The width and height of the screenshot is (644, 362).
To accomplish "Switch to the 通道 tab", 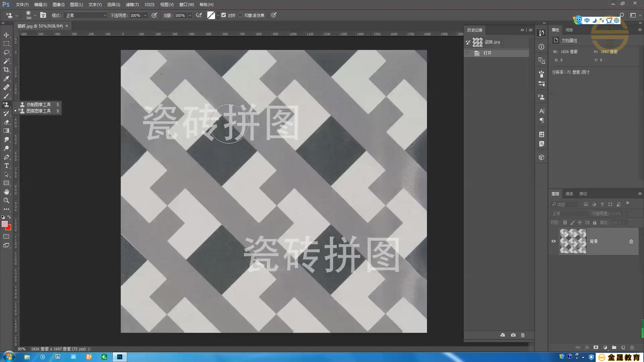I will tap(569, 194).
